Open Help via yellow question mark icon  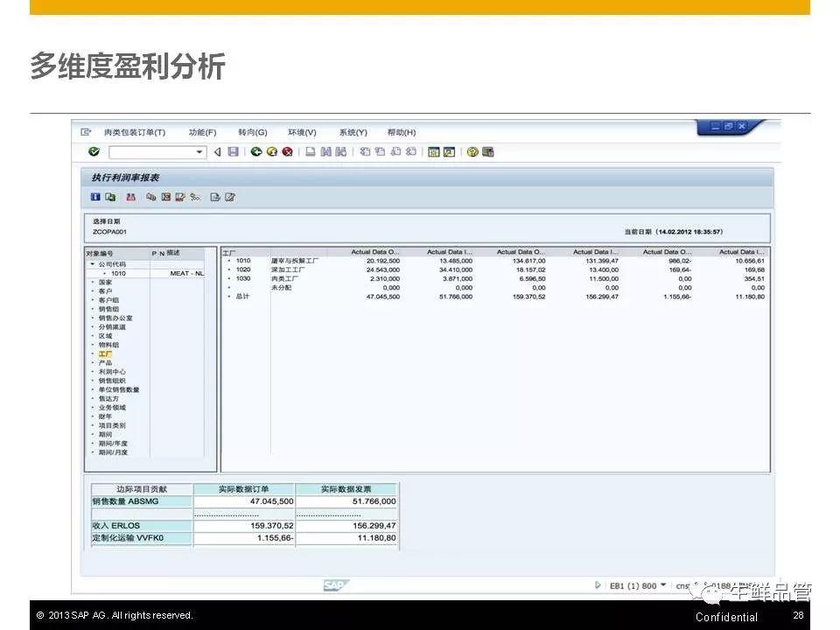472,152
